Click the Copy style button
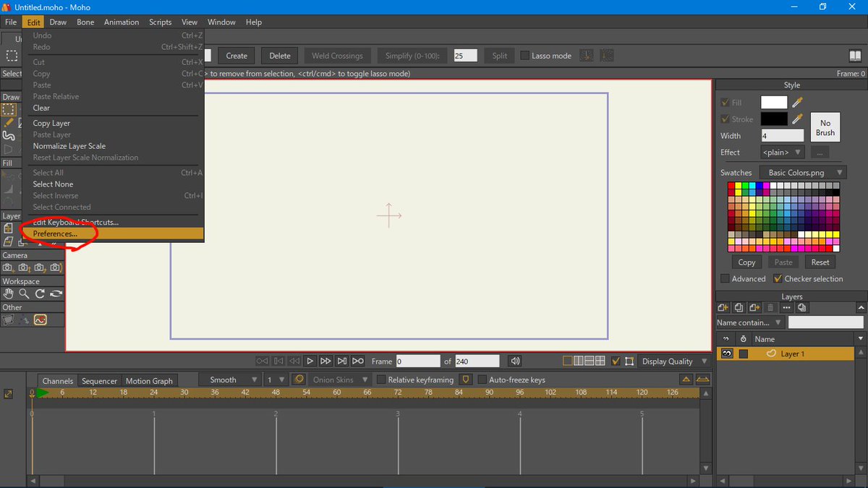The height and width of the screenshot is (488, 868). (x=746, y=262)
